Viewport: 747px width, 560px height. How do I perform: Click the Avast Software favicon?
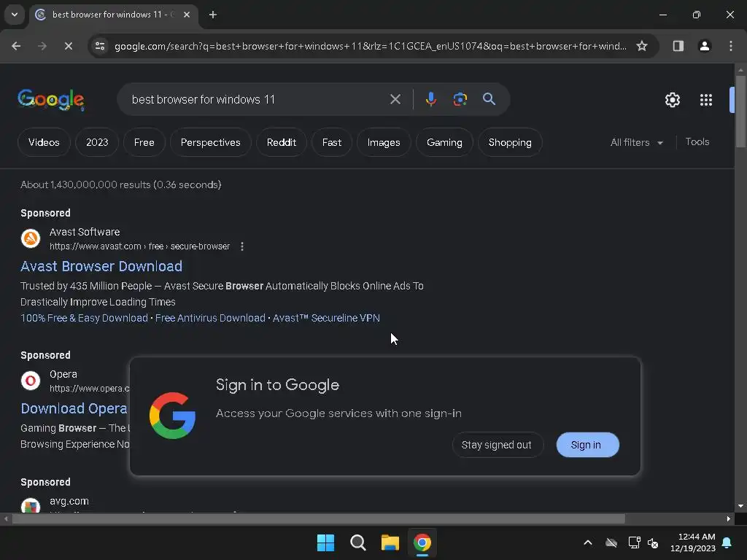(31, 238)
